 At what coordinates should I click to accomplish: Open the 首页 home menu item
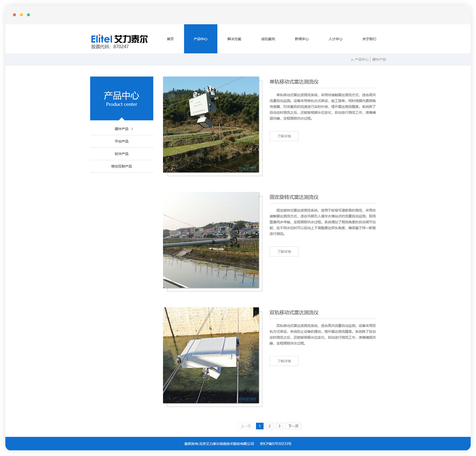pos(170,39)
